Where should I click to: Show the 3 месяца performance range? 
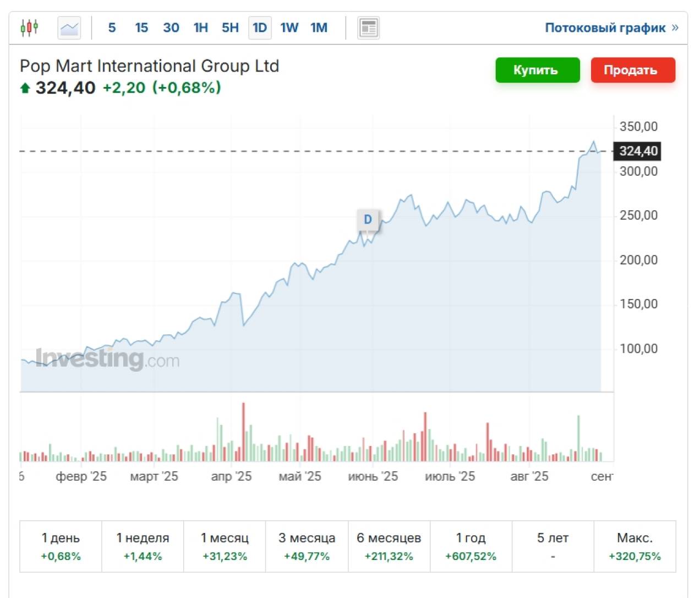coord(307,546)
